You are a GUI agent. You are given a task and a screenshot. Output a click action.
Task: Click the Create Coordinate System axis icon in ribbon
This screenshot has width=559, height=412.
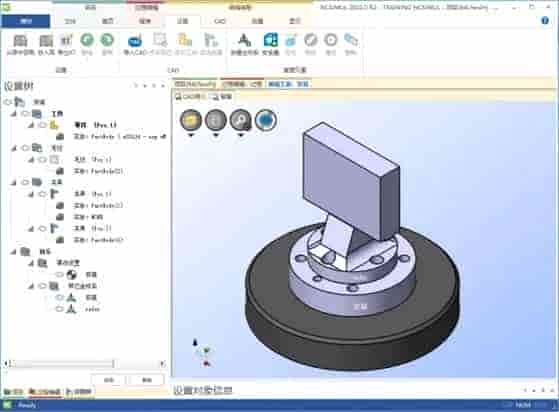(244, 40)
